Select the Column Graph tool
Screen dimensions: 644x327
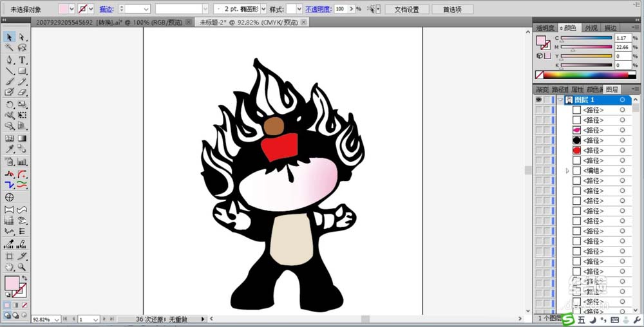pyautogui.click(x=22, y=162)
